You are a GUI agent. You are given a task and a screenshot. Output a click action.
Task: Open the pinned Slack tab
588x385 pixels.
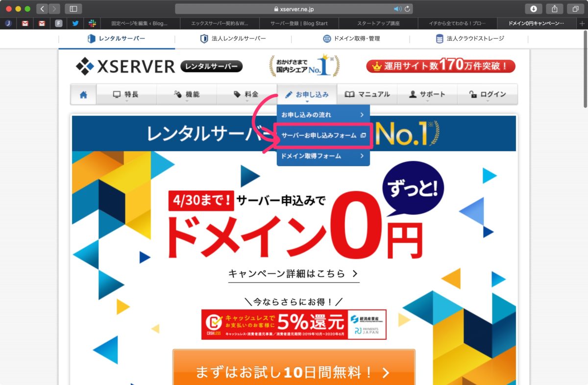pyautogui.click(x=92, y=23)
